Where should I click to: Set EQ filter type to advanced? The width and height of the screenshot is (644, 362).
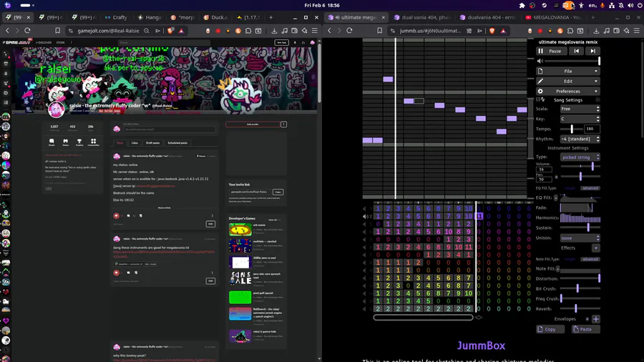click(590, 188)
